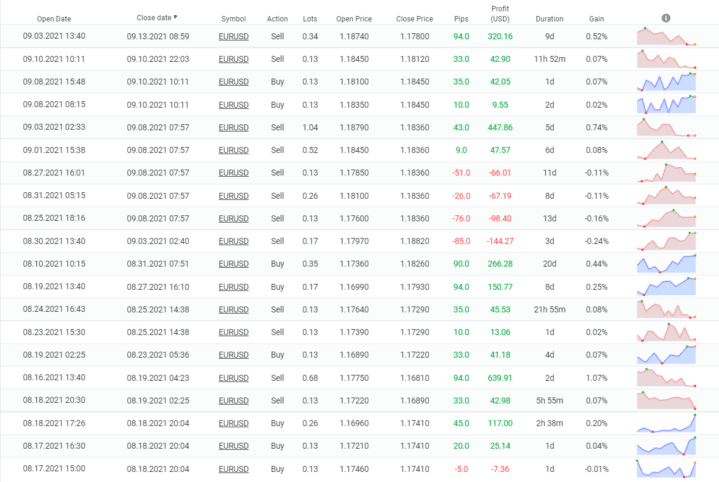Open sparkline for the 639.91 profit trade
Viewport: 719px width, 482px height.
click(667, 377)
